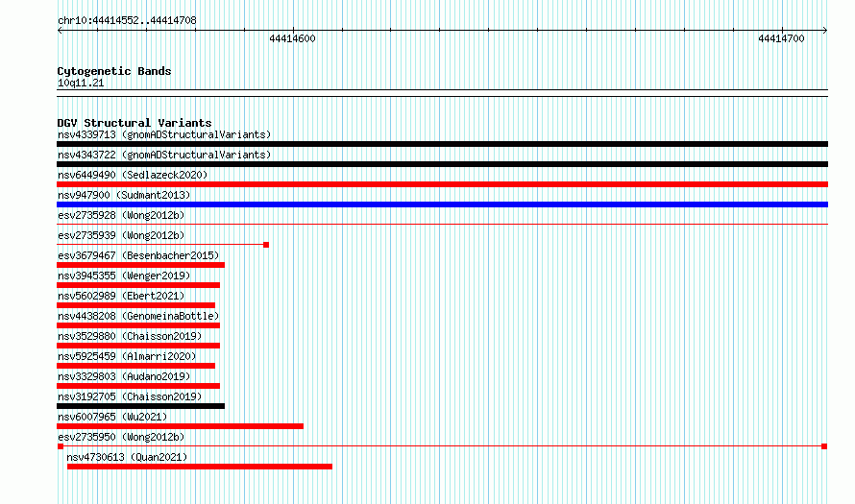Image resolution: width=855 pixels, height=504 pixels.
Task: Click the red bar for esv3679467
Action: point(140,265)
